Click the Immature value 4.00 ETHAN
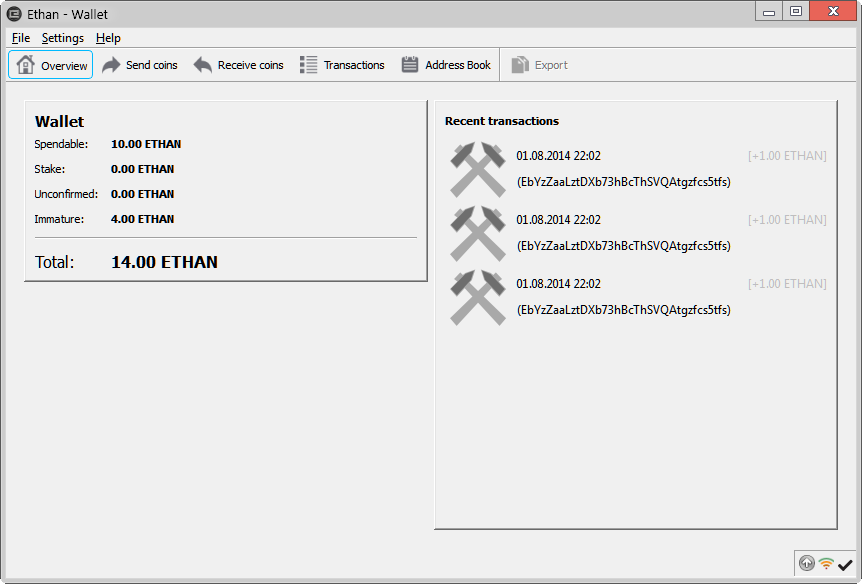This screenshot has height=584, width=862. 142,219
